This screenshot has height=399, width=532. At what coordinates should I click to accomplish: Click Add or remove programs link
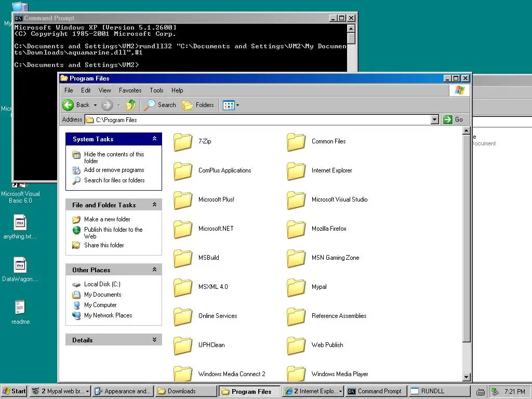[114, 170]
